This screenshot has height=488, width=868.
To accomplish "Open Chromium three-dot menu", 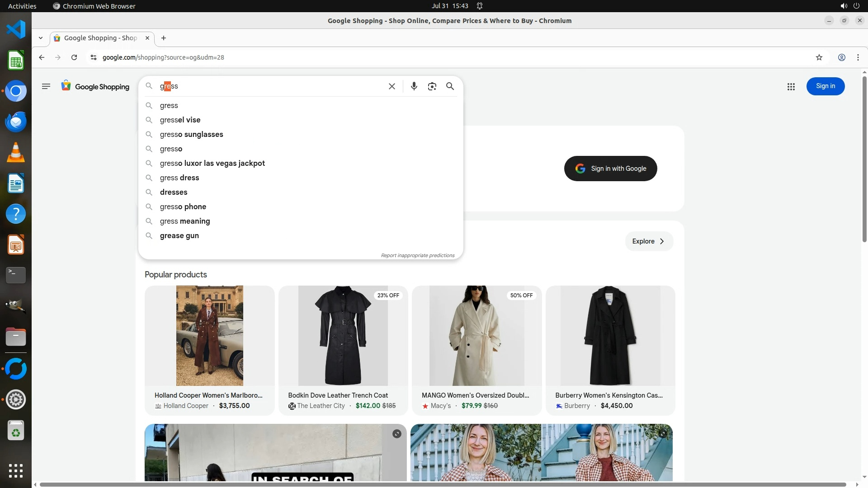I will pyautogui.click(x=858, y=57).
